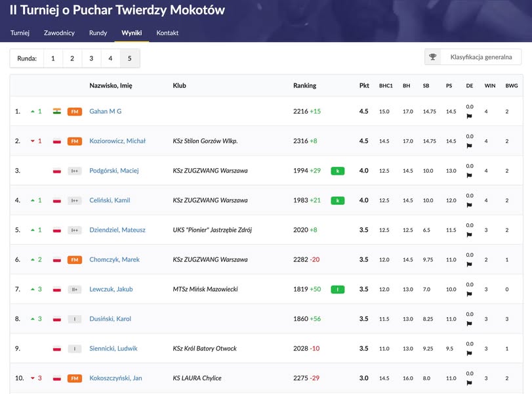The width and height of the screenshot is (532, 394).
Task: Go to the Rundy tab
Action: coord(98,33)
